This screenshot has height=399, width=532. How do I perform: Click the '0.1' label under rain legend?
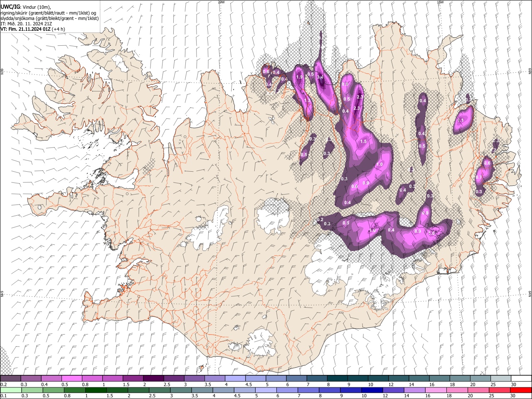[x=3, y=396]
